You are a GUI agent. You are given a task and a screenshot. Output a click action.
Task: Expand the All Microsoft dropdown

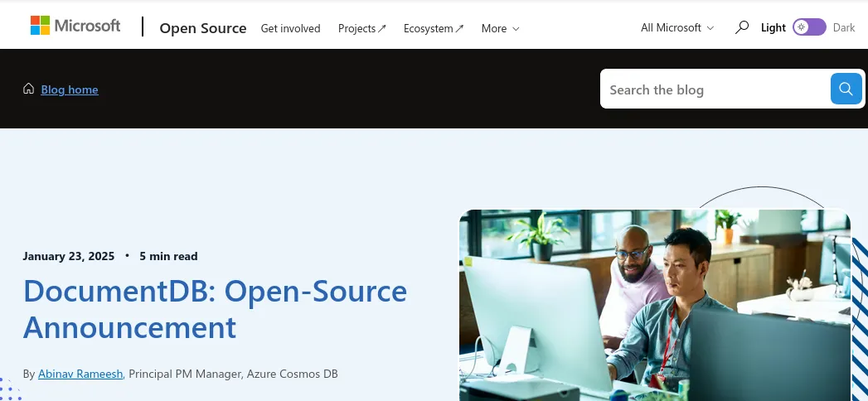pos(677,27)
